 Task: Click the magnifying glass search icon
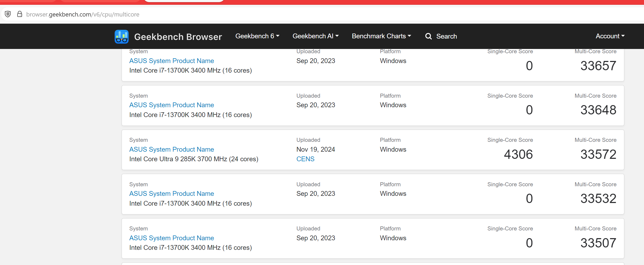[x=428, y=36]
